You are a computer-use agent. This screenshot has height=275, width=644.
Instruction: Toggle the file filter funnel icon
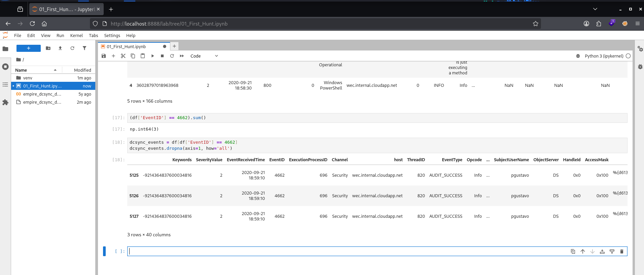pyautogui.click(x=84, y=48)
